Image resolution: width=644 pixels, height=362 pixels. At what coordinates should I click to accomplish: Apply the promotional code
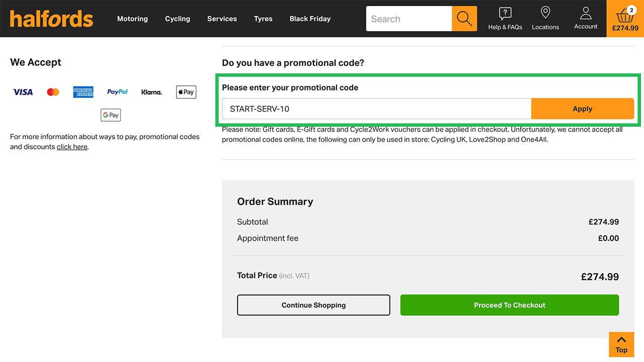tap(582, 109)
